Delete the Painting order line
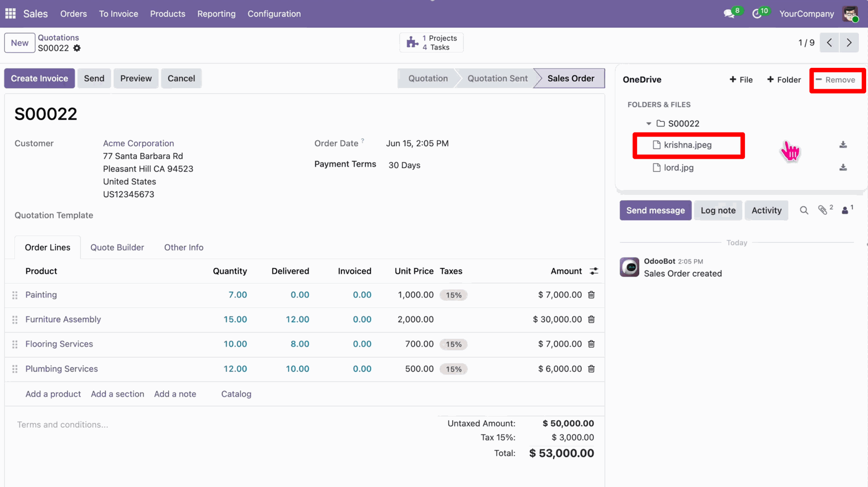 tap(591, 295)
